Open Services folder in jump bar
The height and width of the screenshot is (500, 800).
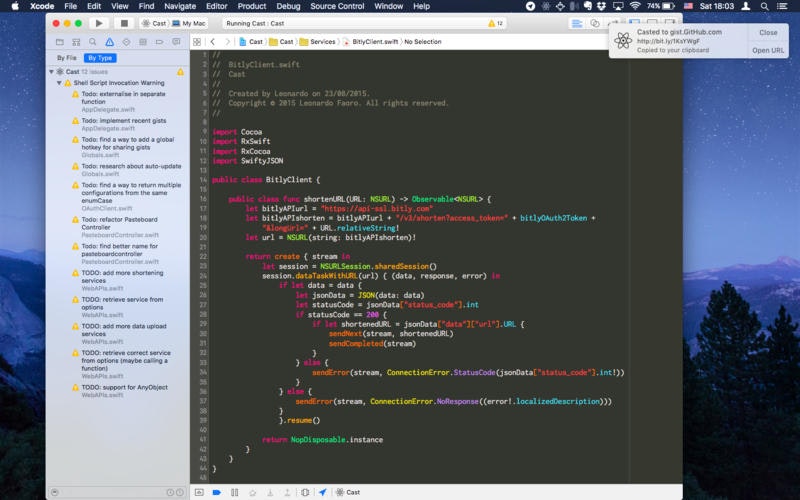point(317,42)
